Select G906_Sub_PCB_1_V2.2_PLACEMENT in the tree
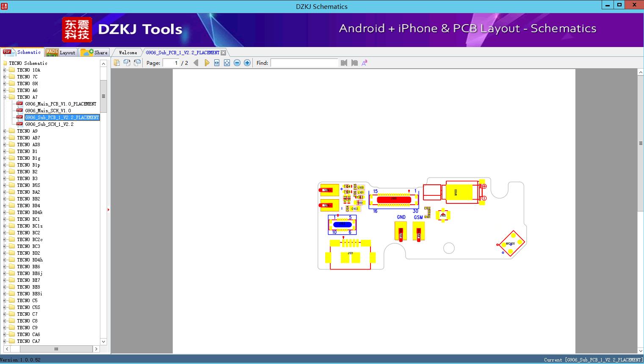644x364 pixels. [62, 117]
